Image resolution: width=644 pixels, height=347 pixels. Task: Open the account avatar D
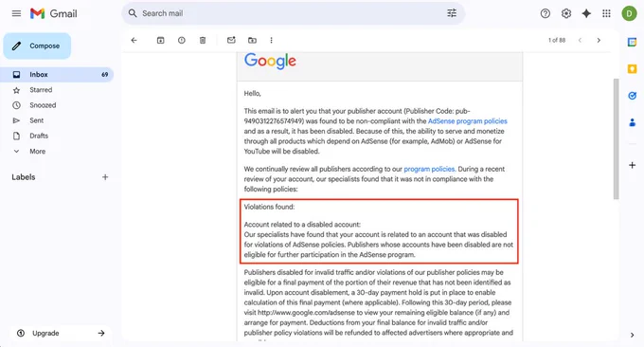point(629,13)
